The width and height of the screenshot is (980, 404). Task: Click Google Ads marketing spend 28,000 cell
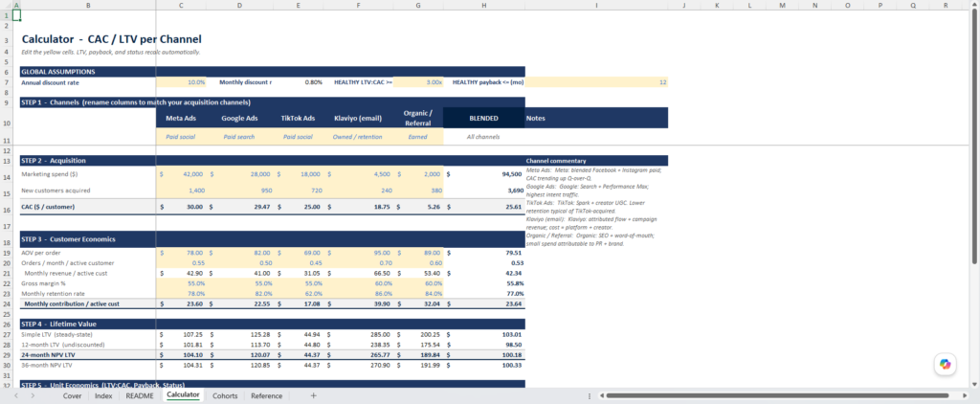(240, 174)
